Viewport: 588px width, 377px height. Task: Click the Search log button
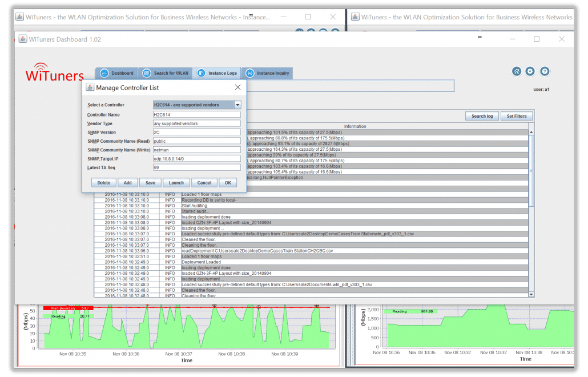[482, 117]
